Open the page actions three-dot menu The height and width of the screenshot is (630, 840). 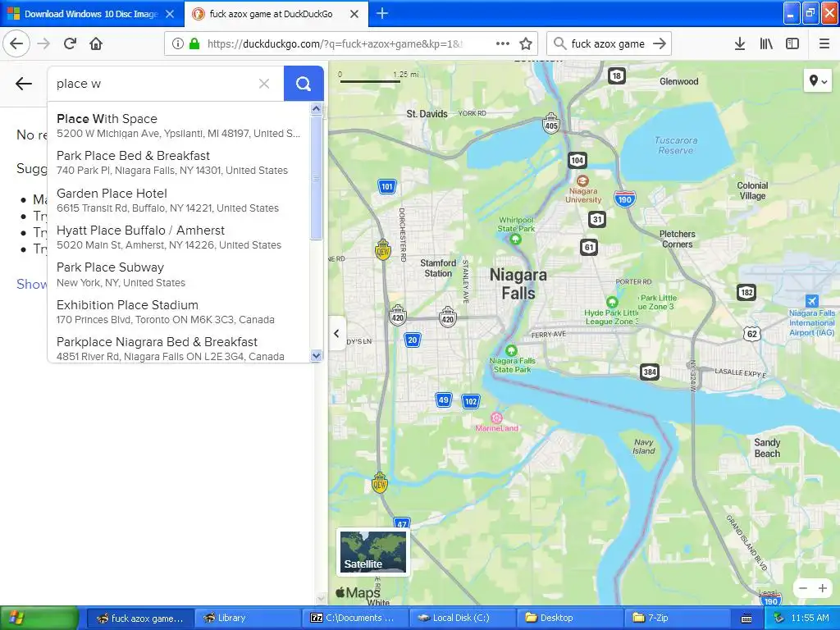(x=503, y=43)
